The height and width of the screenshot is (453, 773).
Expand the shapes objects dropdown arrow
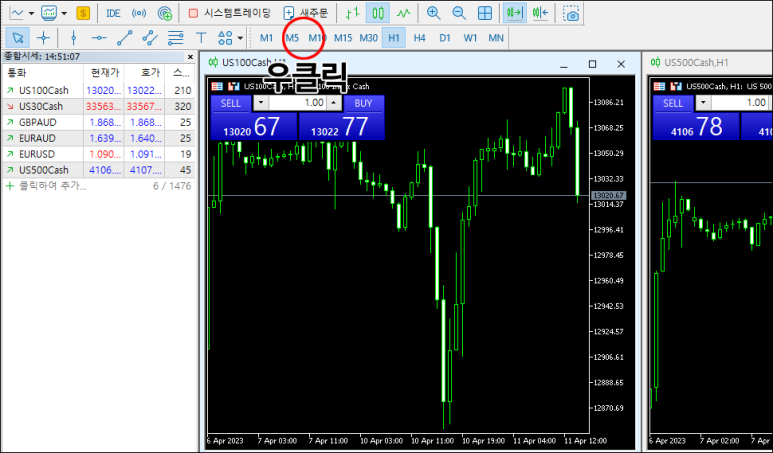240,37
